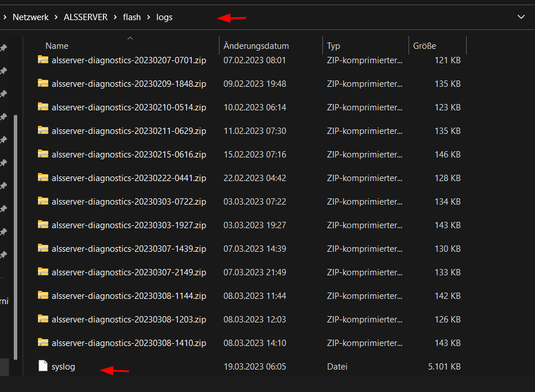Image resolution: width=535 pixels, height=392 pixels.
Task: Click the 130 KB size cell
Action: [448, 248]
